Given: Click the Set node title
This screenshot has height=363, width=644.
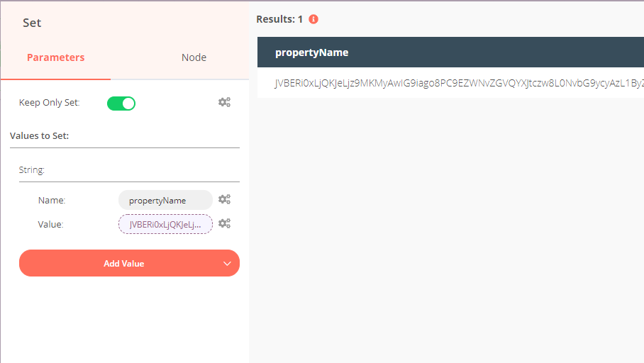Looking at the screenshot, I should pos(32,23).
